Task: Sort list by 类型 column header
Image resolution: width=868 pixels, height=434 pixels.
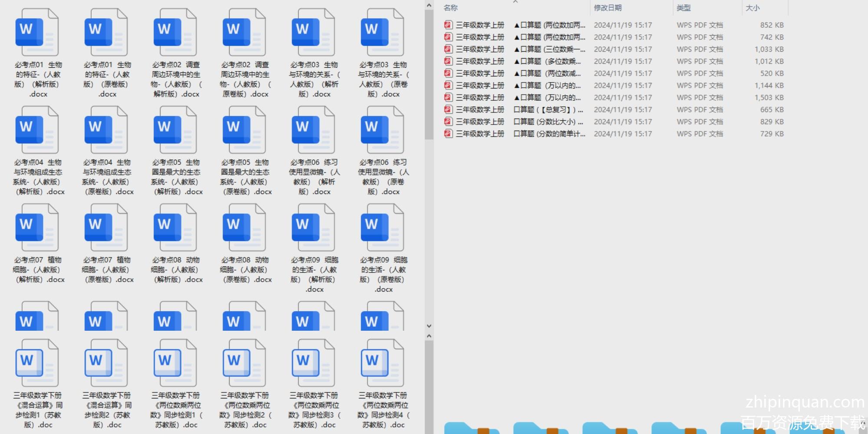Action: tap(684, 8)
